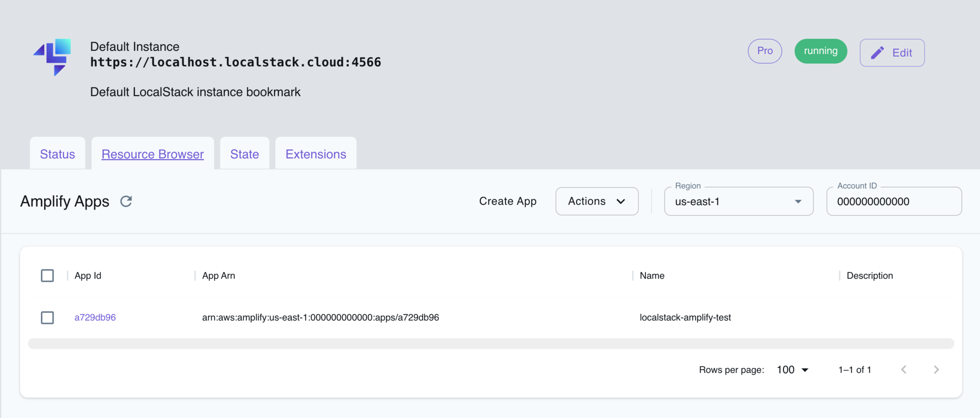Click the chevron on the Actions button

(621, 201)
